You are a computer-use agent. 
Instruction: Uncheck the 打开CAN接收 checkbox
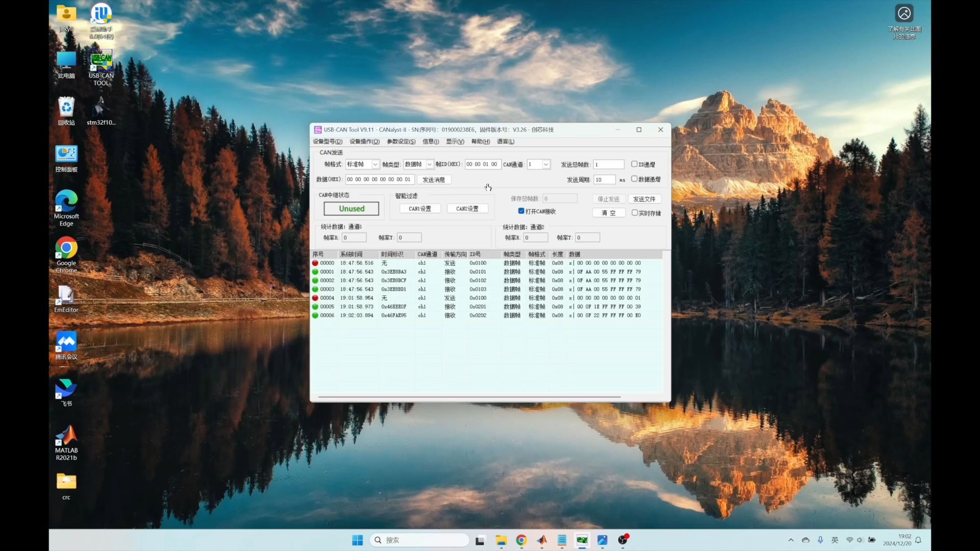[521, 211]
